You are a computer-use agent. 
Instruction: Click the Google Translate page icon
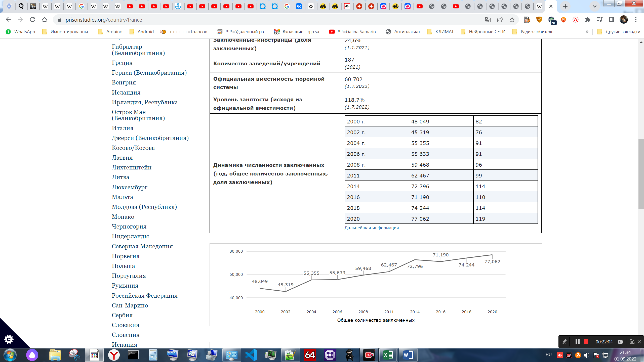tap(488, 20)
